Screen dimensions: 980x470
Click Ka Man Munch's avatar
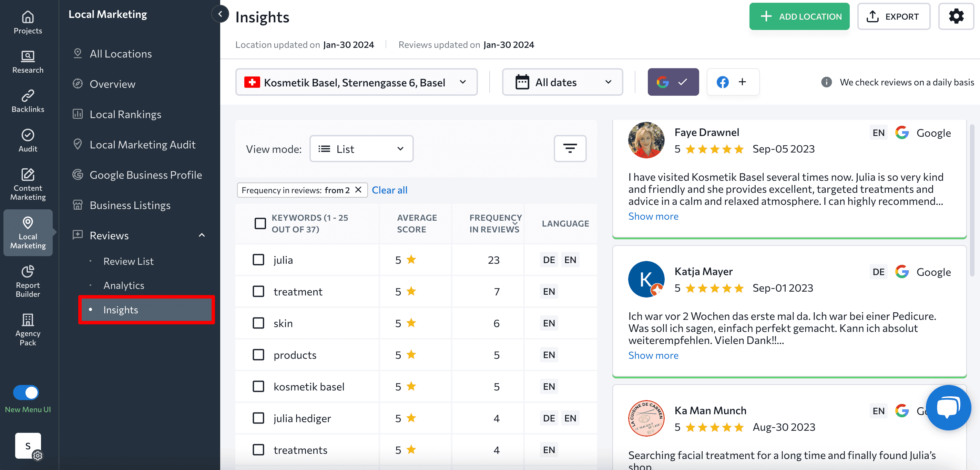pyautogui.click(x=646, y=418)
